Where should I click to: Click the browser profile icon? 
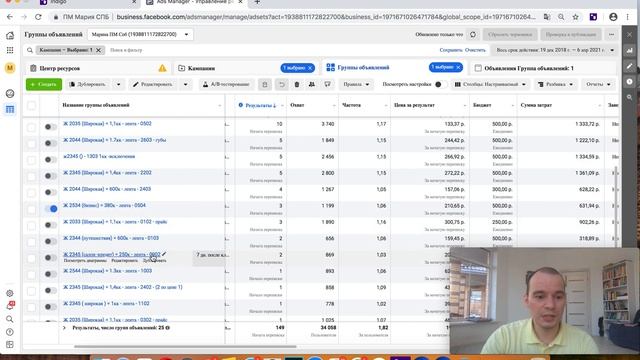pyautogui.click(x=613, y=17)
